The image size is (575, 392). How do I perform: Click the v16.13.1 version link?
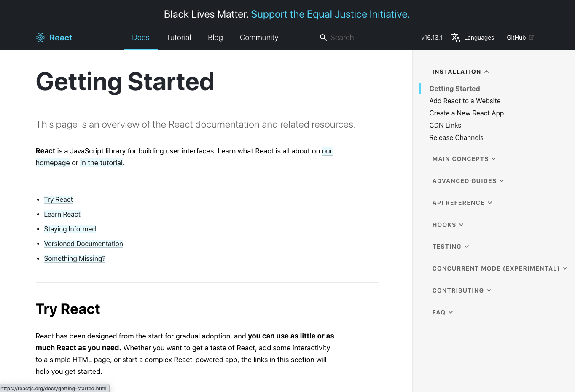(432, 38)
